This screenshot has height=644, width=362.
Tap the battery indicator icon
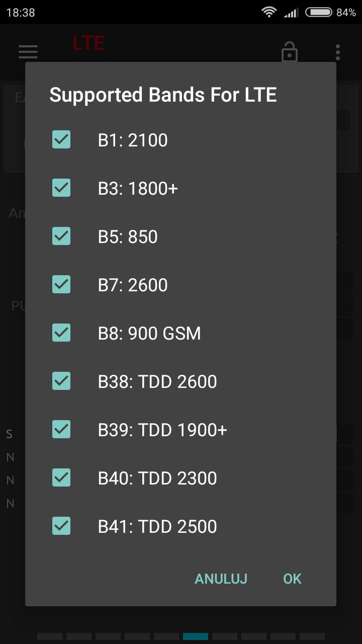pos(318,12)
